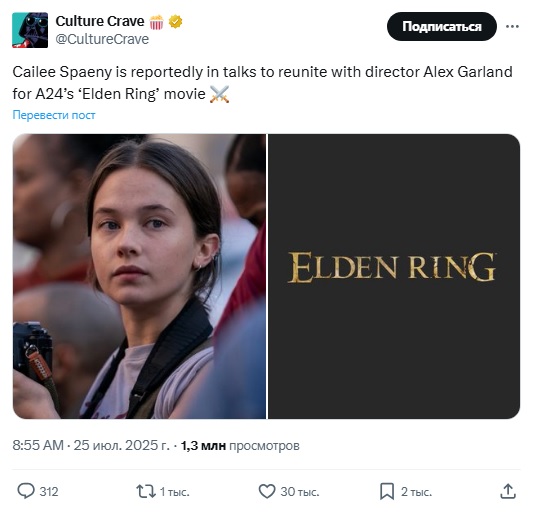
Task: Open the @CultureCrave handle link
Action: click(102, 39)
